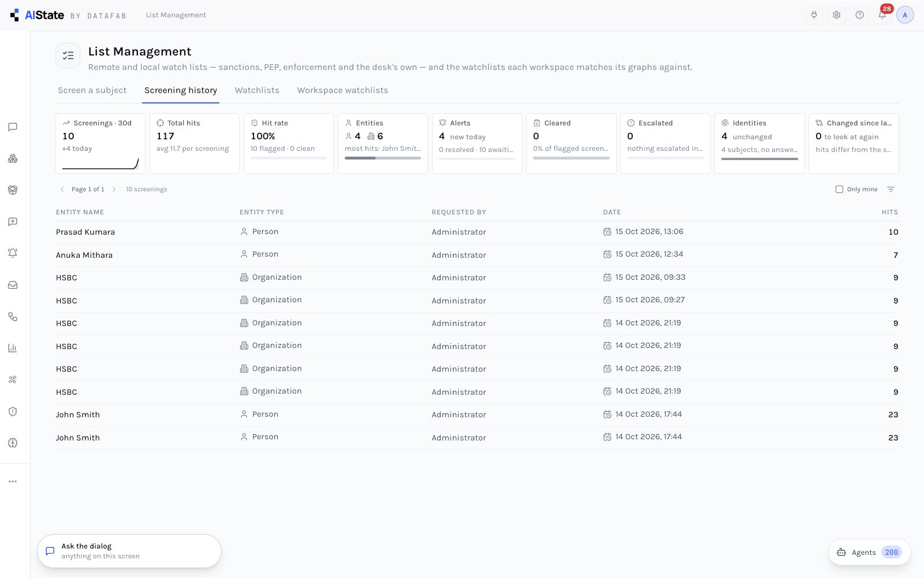Open the bar chart analytics sidebar icon
924x578 pixels.
[13, 348]
